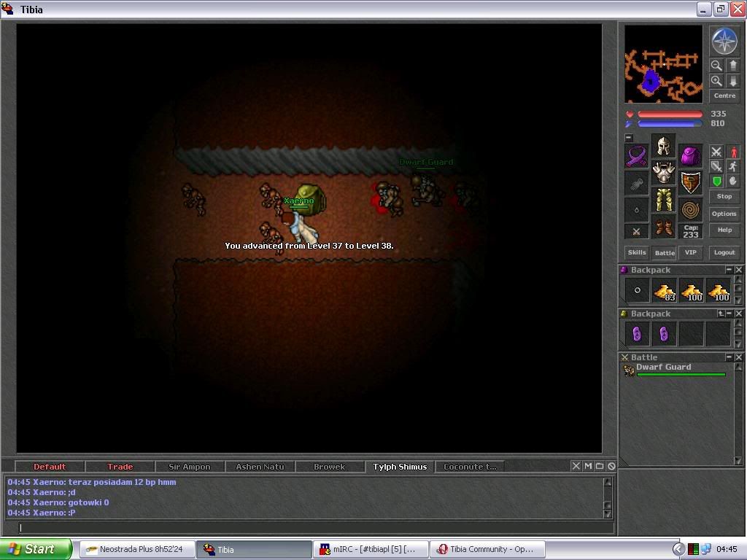Click the compass rose beside the minimap
This screenshot has width=747, height=560.
724,41
